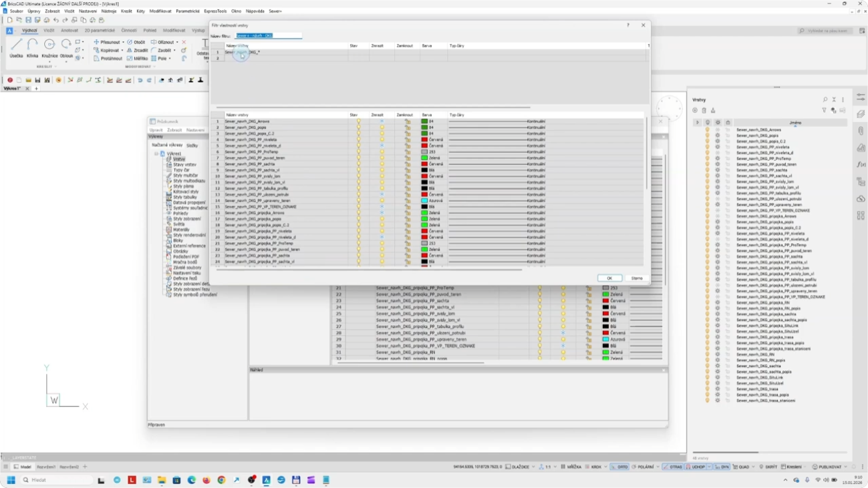The image size is (868, 488).
Task: Expand the Přesunout dropdown arrow
Action: point(123,42)
